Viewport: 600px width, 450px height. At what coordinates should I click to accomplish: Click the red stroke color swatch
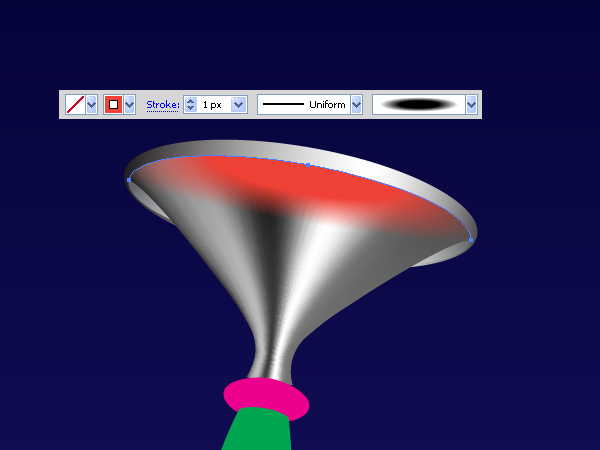click(113, 104)
